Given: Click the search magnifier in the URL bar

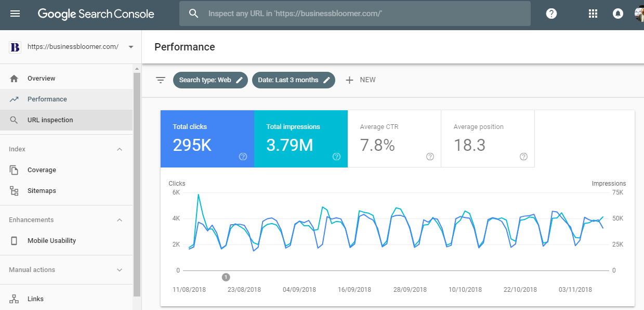Looking at the screenshot, I should (x=193, y=14).
